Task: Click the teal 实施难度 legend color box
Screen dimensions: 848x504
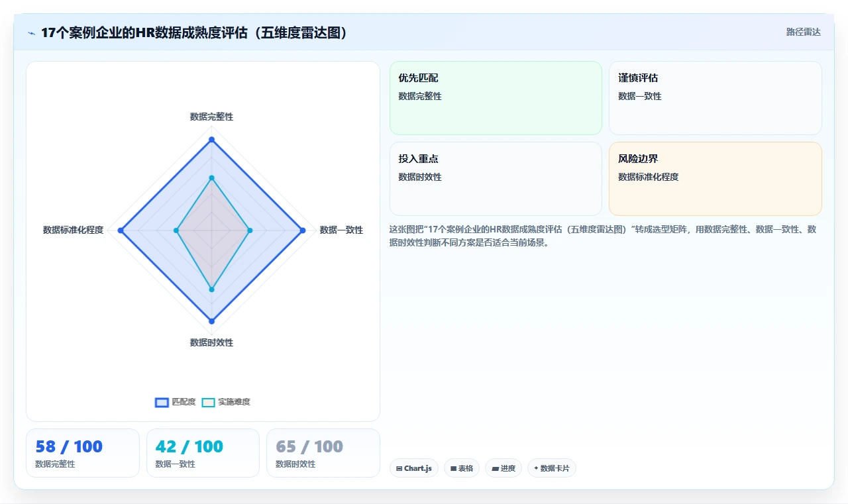Action: (x=209, y=402)
